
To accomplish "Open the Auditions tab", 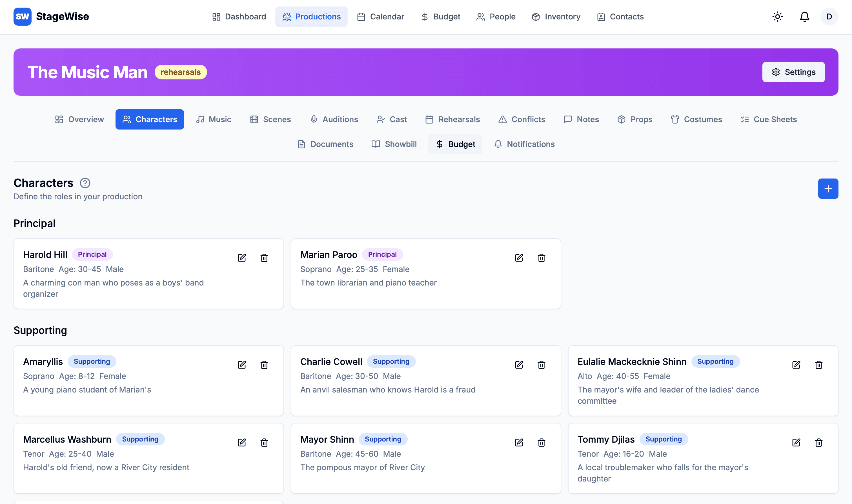I will tap(334, 119).
